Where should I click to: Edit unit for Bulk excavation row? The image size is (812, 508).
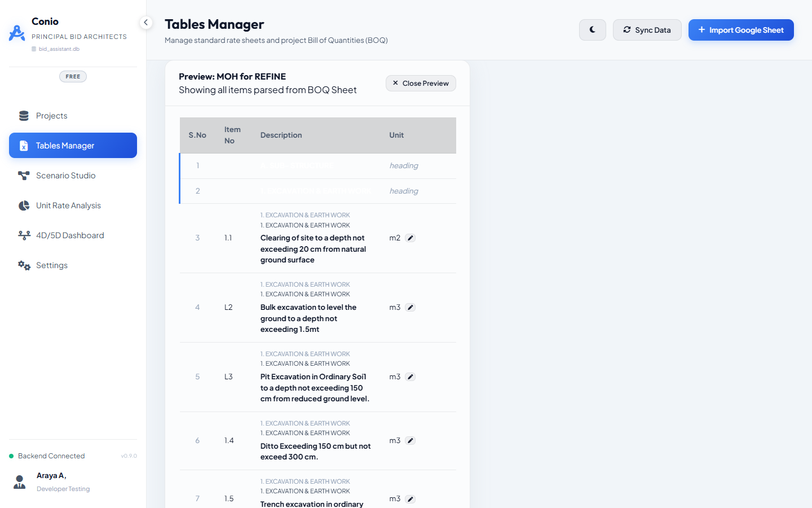[x=411, y=308]
